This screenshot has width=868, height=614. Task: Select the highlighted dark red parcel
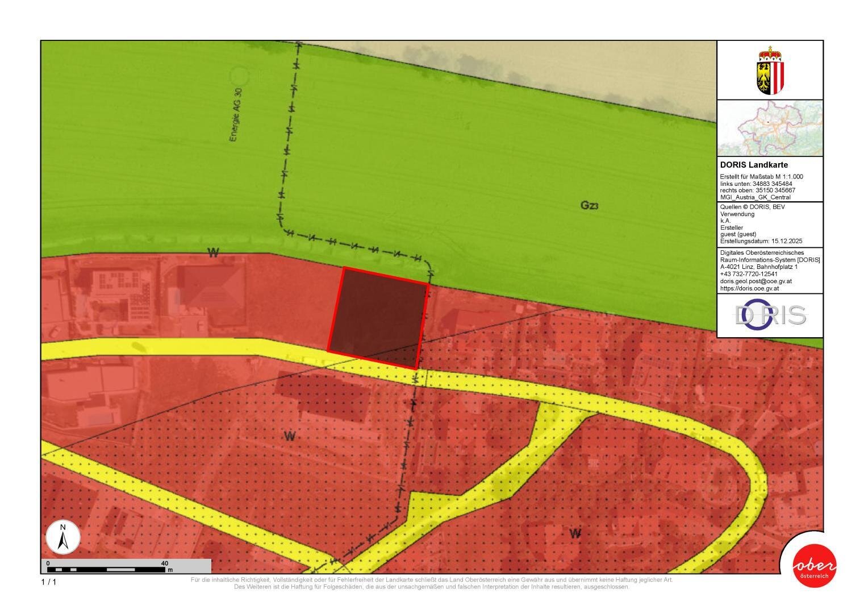[378, 317]
